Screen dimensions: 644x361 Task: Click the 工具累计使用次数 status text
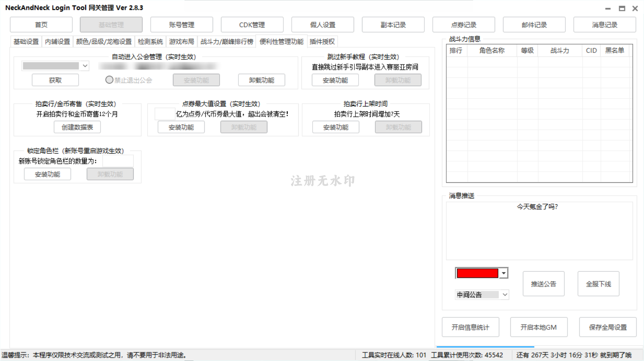click(x=467, y=355)
